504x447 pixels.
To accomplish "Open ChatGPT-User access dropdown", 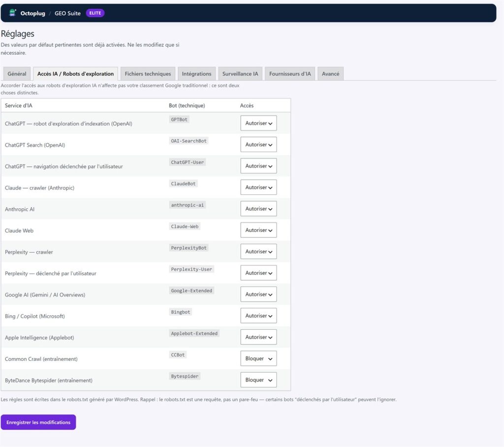I will click(x=258, y=166).
